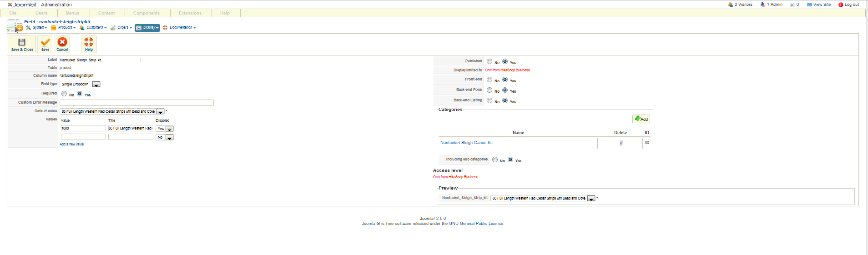Open Disabled dropdown of the empty value row
The image size is (868, 255).
[165, 137]
